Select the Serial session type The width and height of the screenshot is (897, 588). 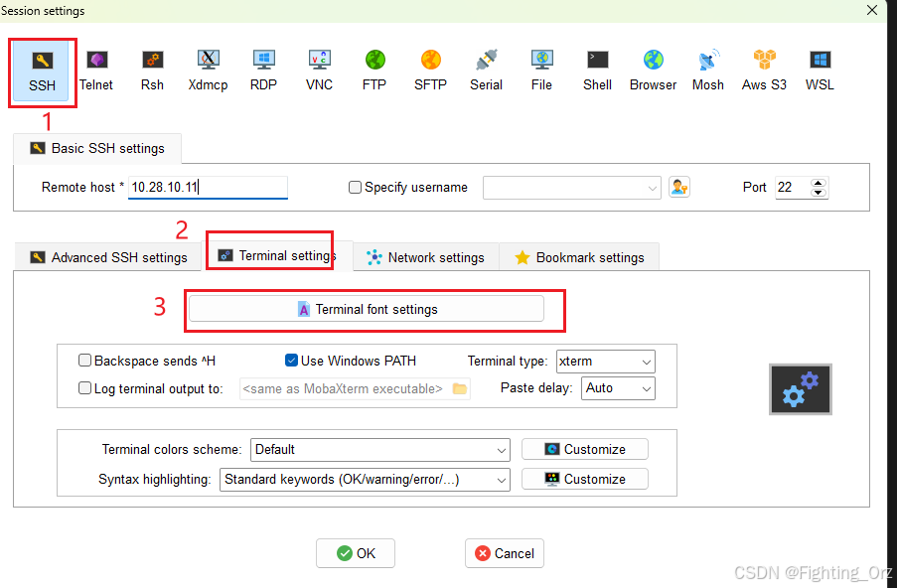[486, 70]
